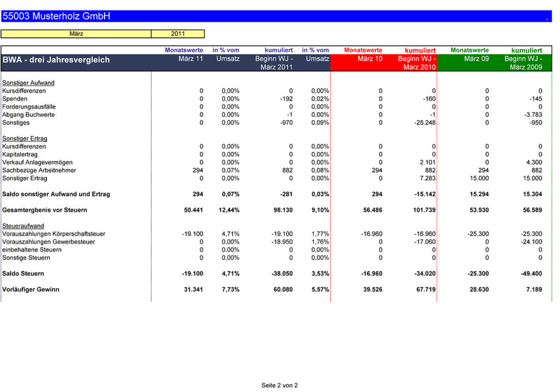Click the Vorläufiger Gewinn value '60.080'

pos(283,289)
